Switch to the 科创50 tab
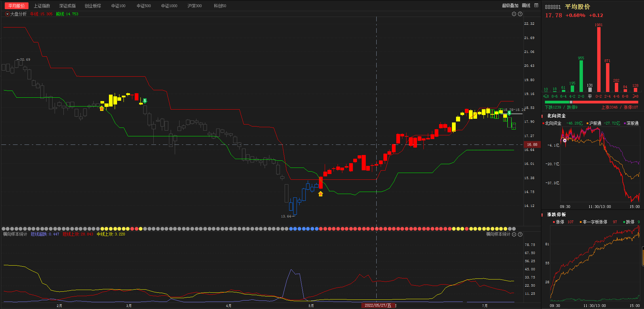644x309 pixels. tap(220, 6)
